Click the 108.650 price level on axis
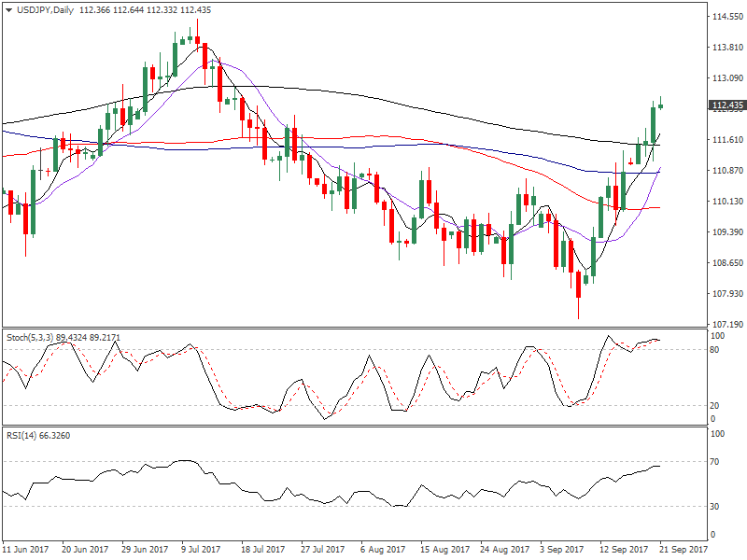Image resolution: width=747 pixels, height=560 pixels. (726, 263)
